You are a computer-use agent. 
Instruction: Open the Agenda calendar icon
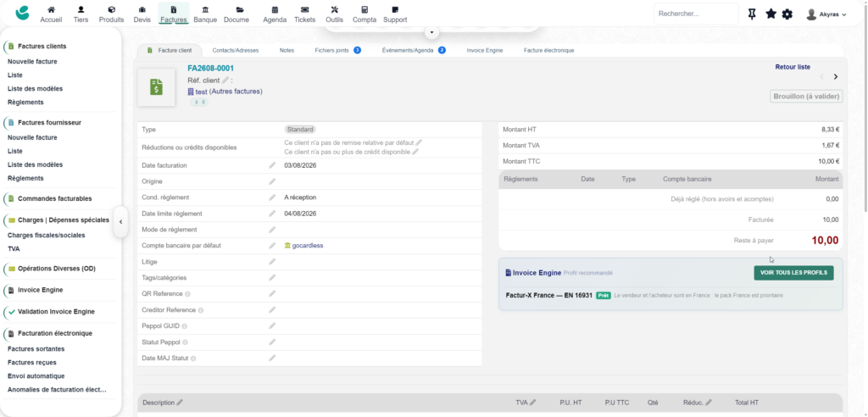tap(275, 9)
